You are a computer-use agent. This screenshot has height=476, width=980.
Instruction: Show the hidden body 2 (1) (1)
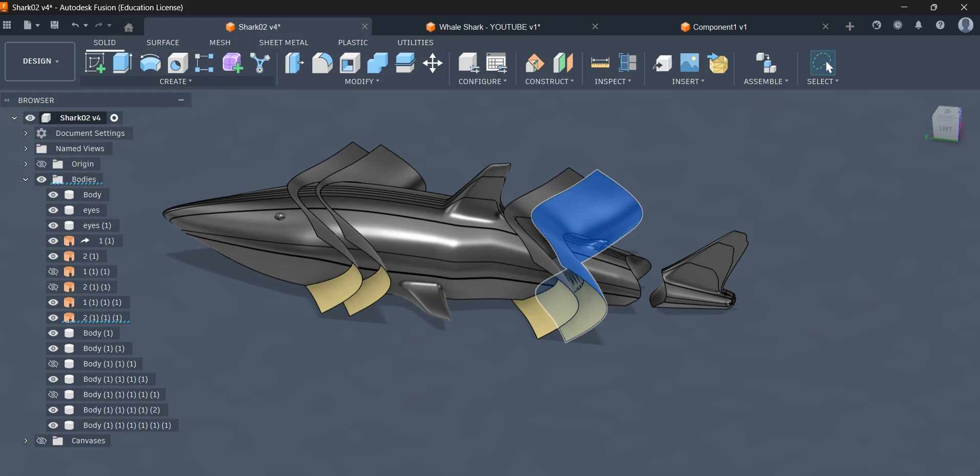(53, 287)
